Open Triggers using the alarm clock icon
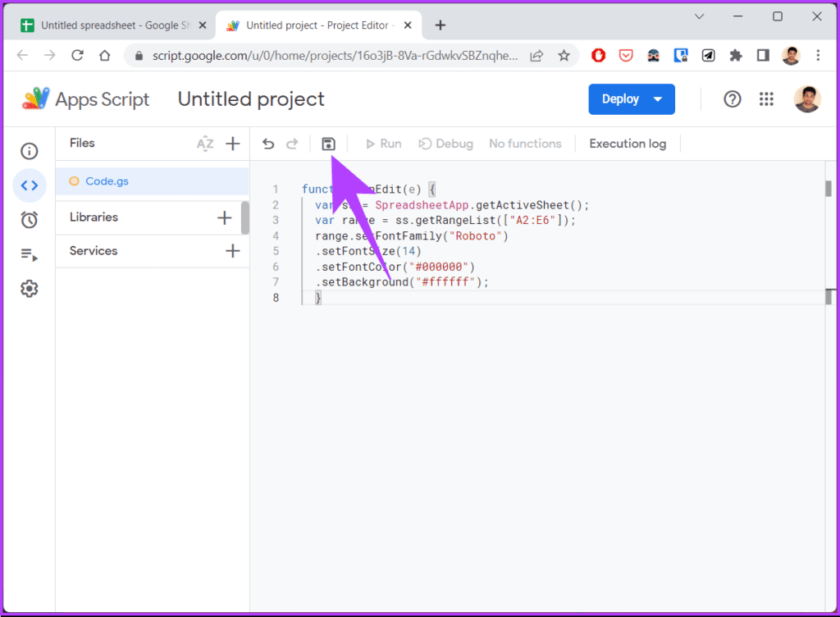840x617 pixels. pos(30,220)
